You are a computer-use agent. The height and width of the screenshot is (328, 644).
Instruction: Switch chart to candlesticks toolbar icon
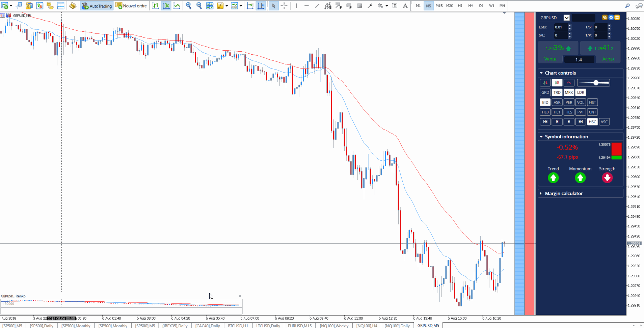pyautogui.click(x=166, y=6)
